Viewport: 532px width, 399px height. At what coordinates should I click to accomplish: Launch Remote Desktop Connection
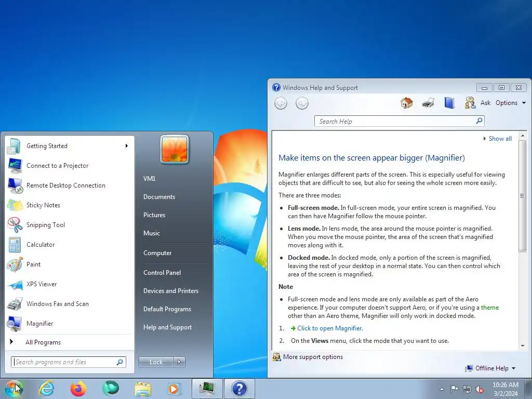[x=70, y=185]
